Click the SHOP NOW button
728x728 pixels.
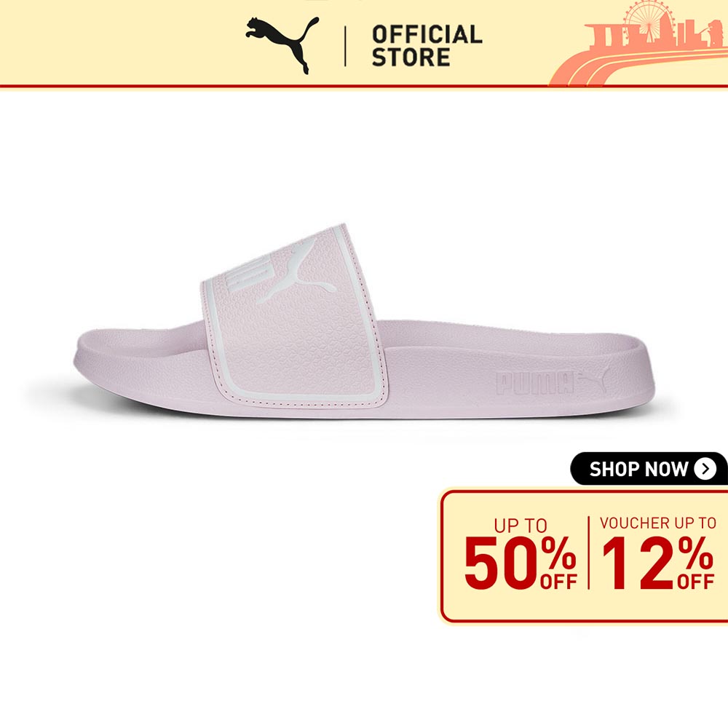click(x=649, y=468)
